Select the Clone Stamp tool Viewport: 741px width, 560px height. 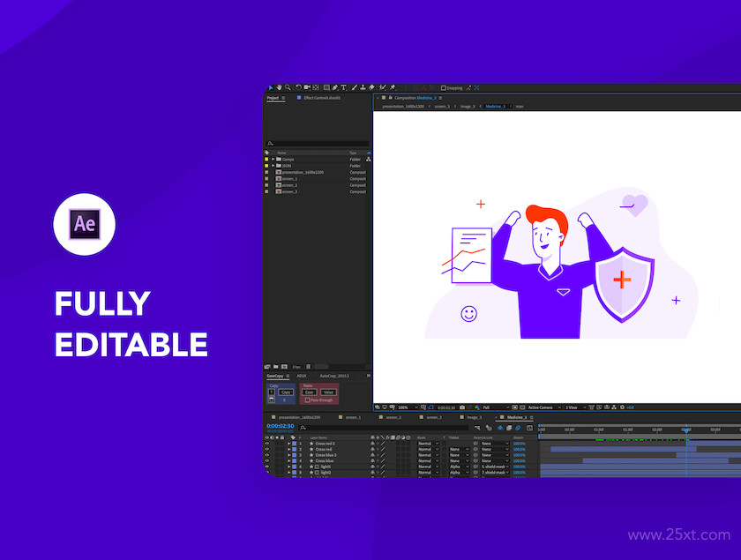point(363,87)
